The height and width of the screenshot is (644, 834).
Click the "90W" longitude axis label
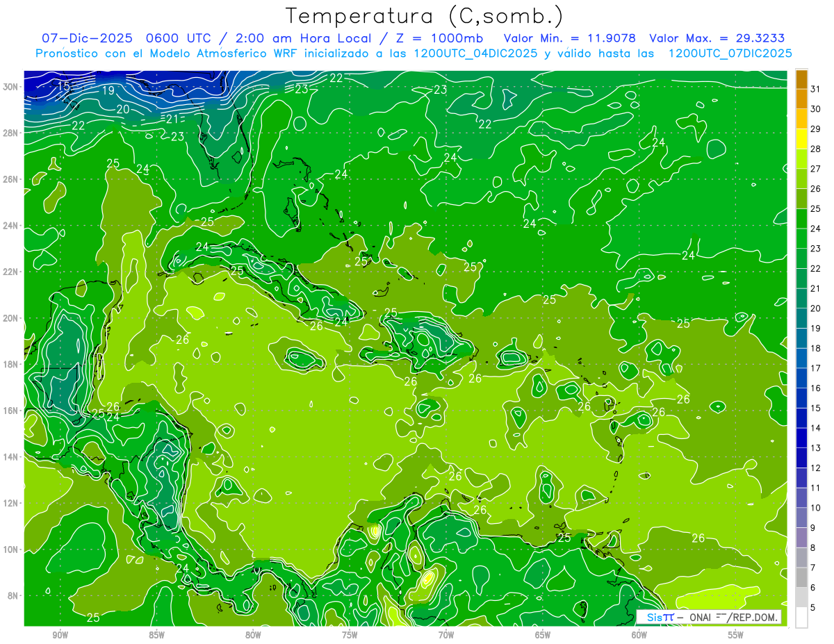tap(60, 635)
